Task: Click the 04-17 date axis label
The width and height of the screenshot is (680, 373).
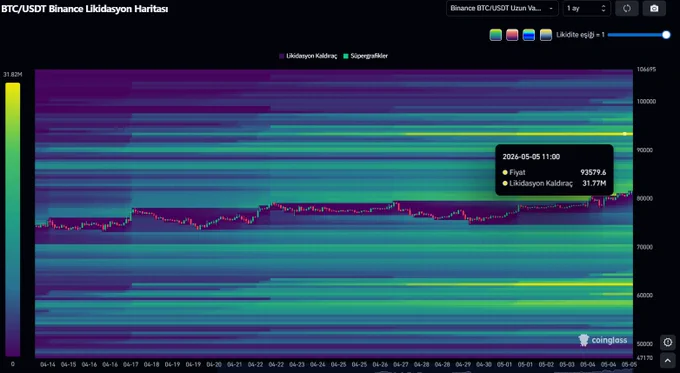Action: click(x=131, y=365)
